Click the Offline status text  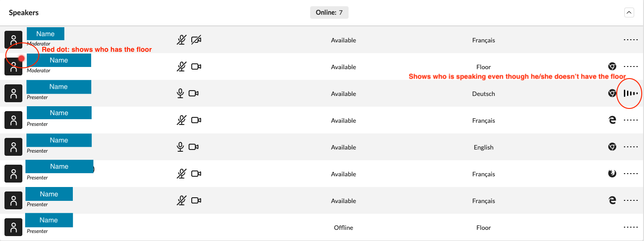coord(343,228)
